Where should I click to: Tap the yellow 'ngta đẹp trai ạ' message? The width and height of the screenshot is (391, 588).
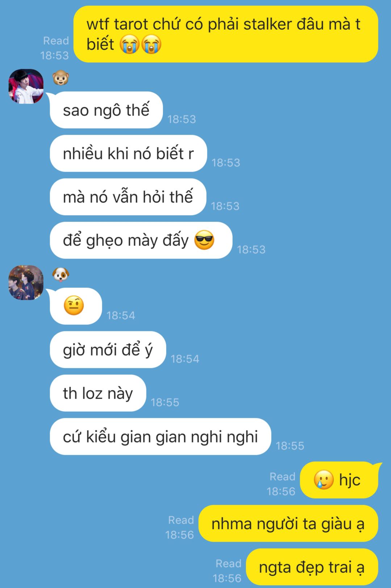tap(312, 567)
